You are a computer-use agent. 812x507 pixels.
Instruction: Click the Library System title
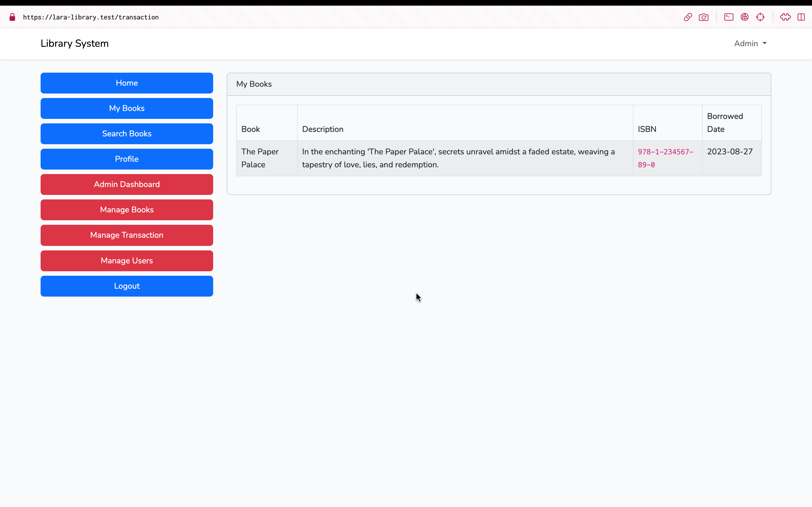point(74,43)
